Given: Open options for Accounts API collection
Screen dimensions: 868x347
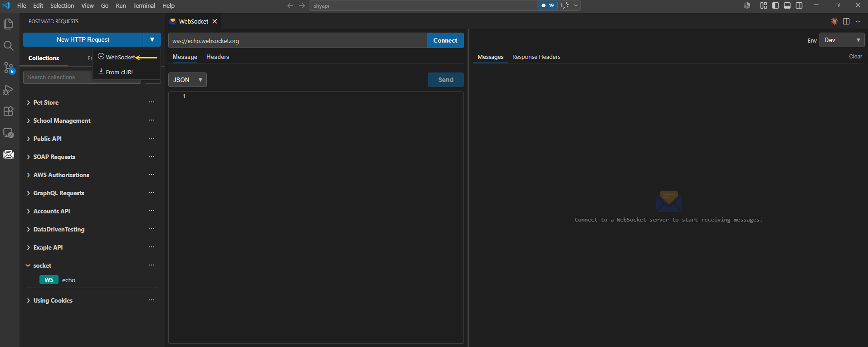Looking at the screenshot, I should point(151,211).
